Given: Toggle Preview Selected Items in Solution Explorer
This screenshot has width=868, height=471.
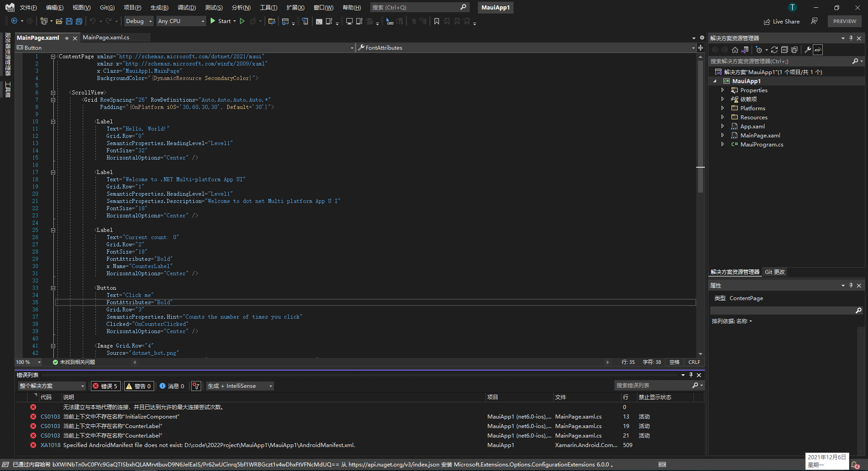Looking at the screenshot, I should (x=818, y=50).
